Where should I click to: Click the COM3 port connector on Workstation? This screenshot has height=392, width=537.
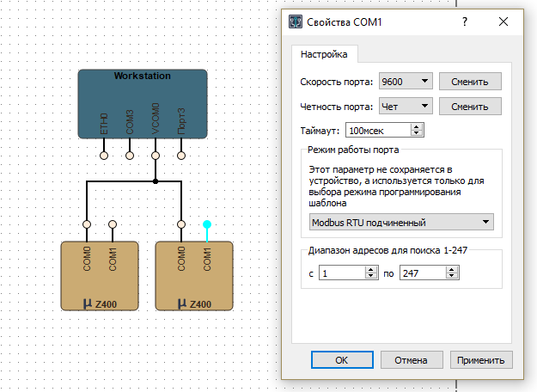(130, 156)
